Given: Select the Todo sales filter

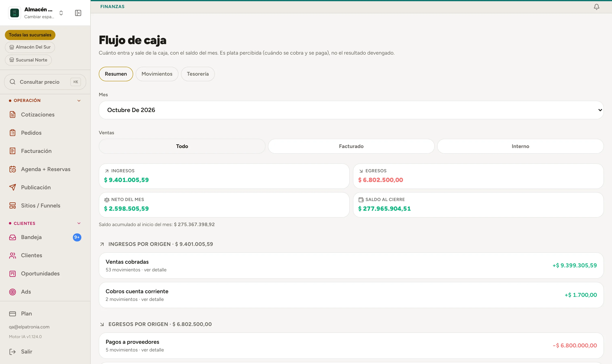Looking at the screenshot, I should (x=182, y=146).
